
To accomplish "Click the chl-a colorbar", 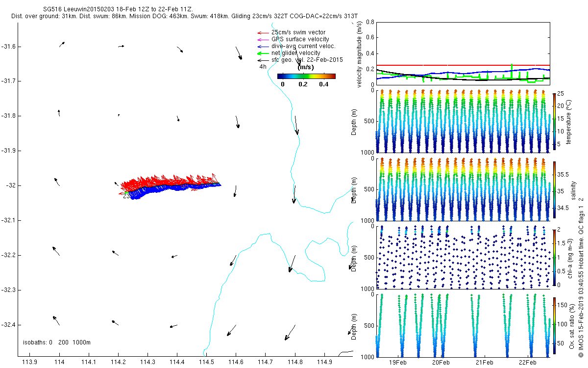I will point(554,257).
